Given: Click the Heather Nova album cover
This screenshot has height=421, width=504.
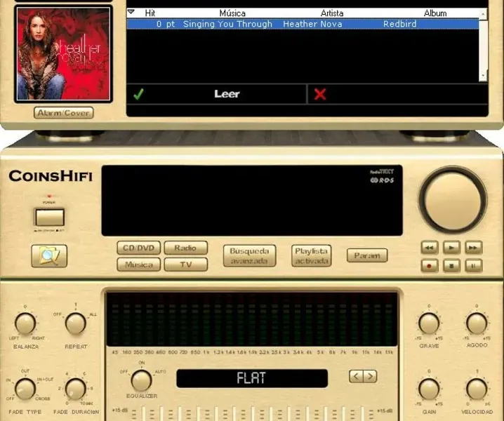Looking at the screenshot, I should click(x=63, y=54).
